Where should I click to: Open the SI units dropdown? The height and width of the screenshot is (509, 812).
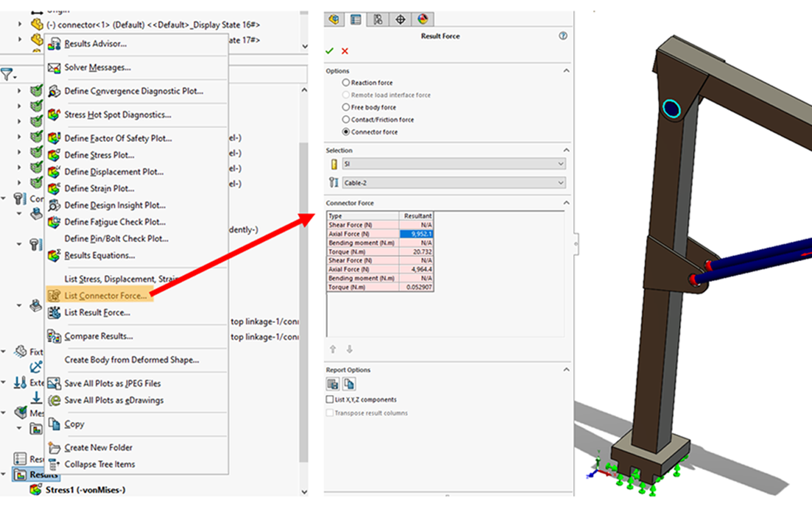click(x=453, y=164)
